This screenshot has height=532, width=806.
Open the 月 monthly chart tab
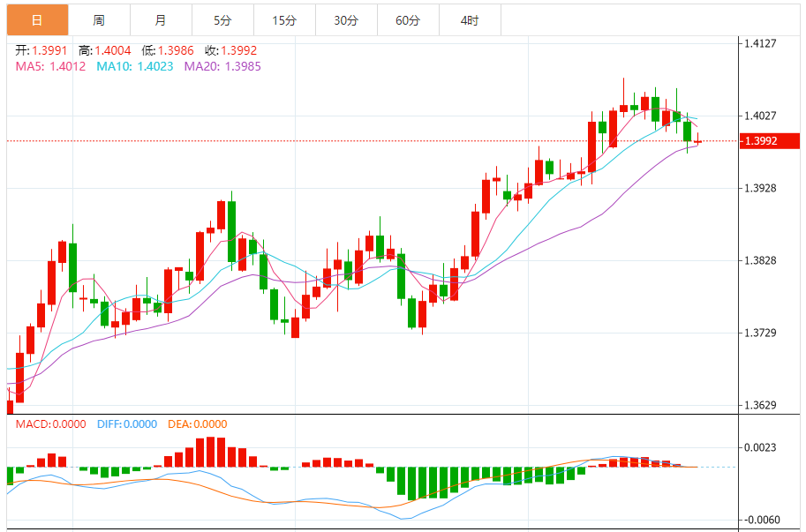click(x=160, y=20)
